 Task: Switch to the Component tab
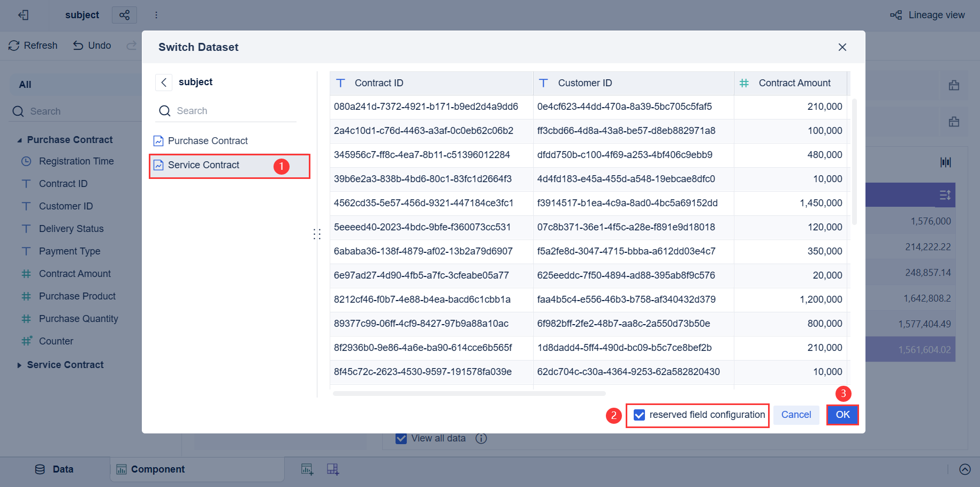pyautogui.click(x=158, y=469)
